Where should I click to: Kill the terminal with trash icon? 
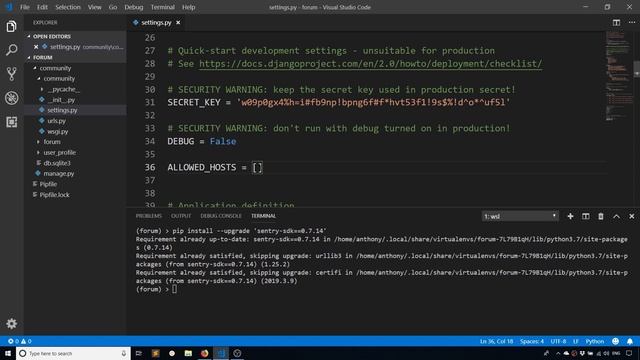(601, 216)
